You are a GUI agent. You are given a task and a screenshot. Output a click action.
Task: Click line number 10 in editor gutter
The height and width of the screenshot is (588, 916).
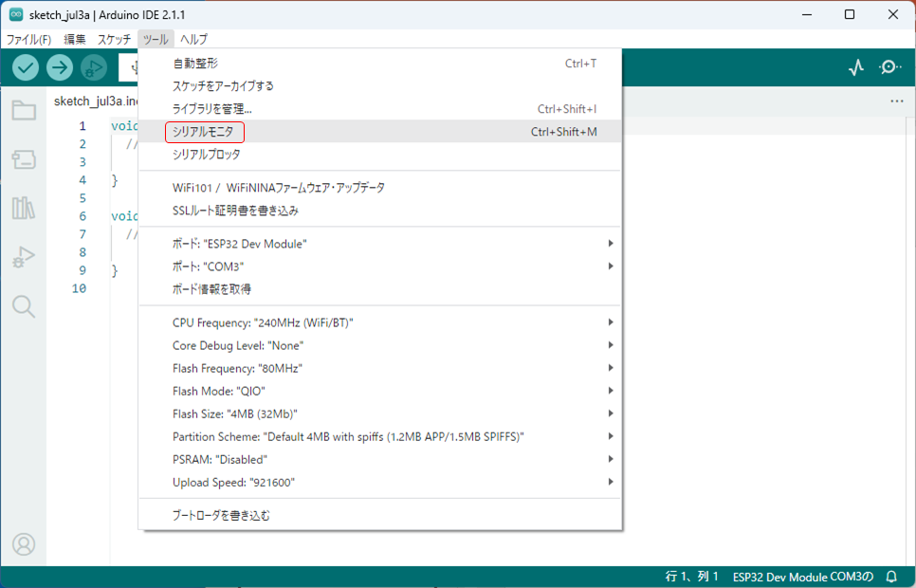[79, 288]
